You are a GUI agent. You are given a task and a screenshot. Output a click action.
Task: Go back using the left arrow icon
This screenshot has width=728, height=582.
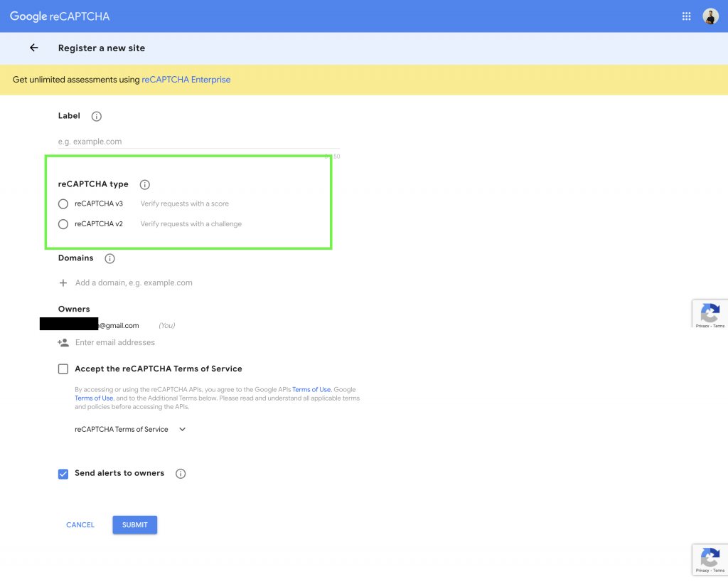[x=34, y=48]
